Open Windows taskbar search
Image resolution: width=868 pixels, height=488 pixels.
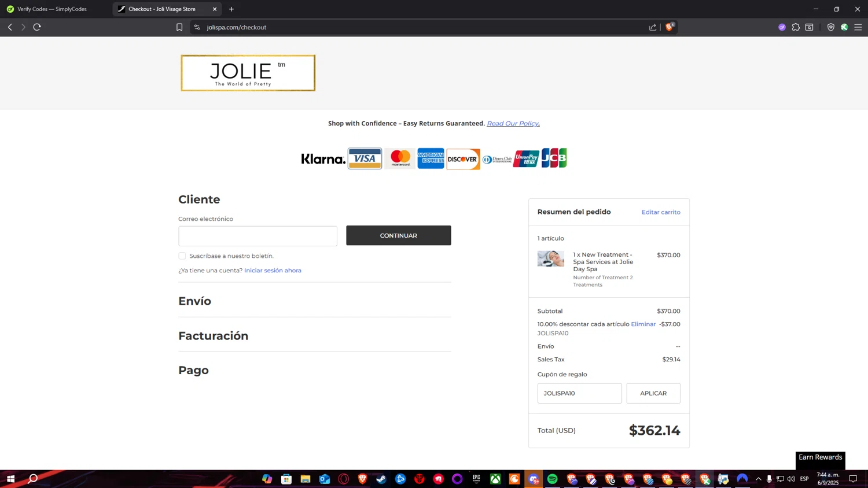click(33, 479)
